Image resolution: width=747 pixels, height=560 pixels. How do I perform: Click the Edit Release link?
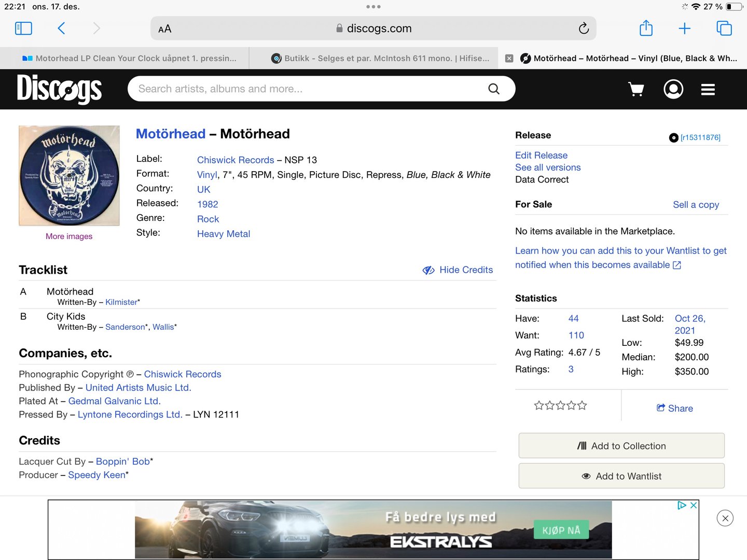click(541, 156)
